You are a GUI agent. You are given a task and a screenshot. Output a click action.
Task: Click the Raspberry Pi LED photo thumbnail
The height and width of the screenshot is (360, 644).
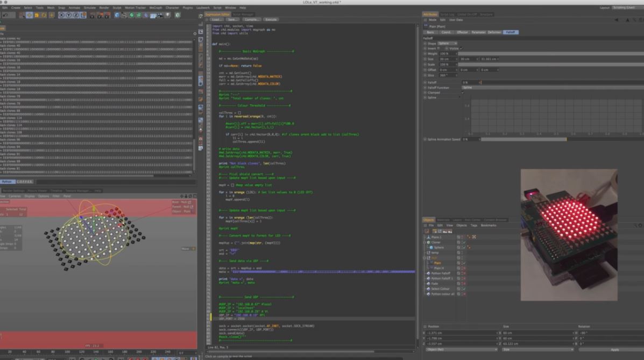point(569,235)
